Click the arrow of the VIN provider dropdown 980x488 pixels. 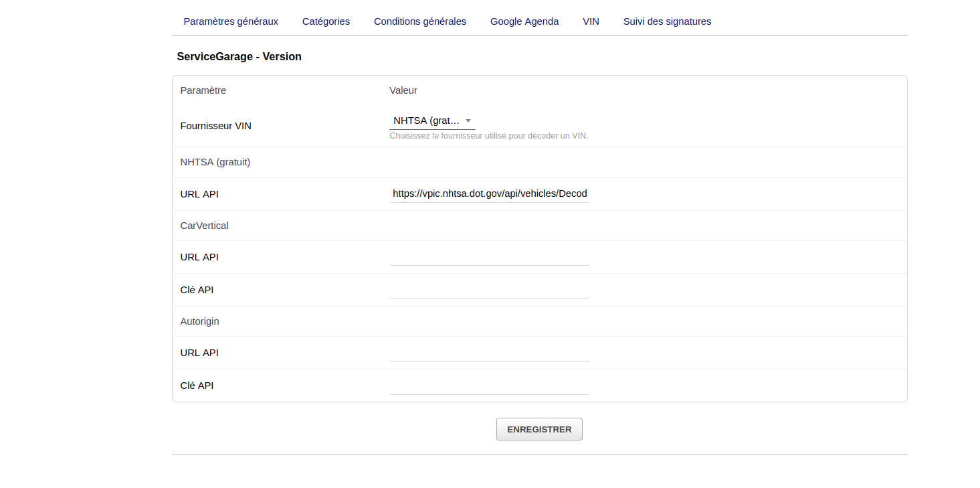click(468, 121)
